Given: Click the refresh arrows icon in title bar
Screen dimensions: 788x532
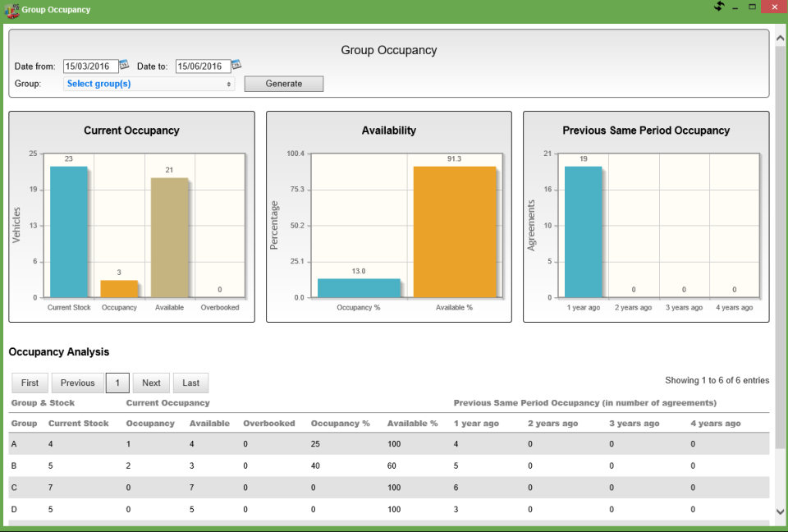Looking at the screenshot, I should (x=719, y=7).
